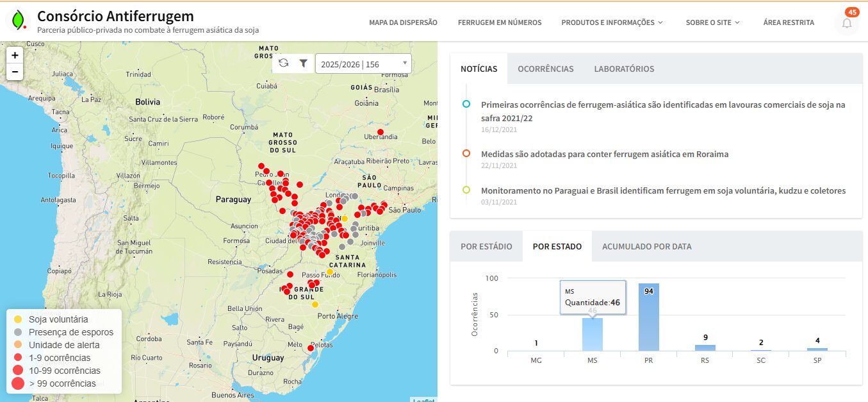Select the Acumulado por Data tab
This screenshot has width=868, height=402.
(x=646, y=246)
